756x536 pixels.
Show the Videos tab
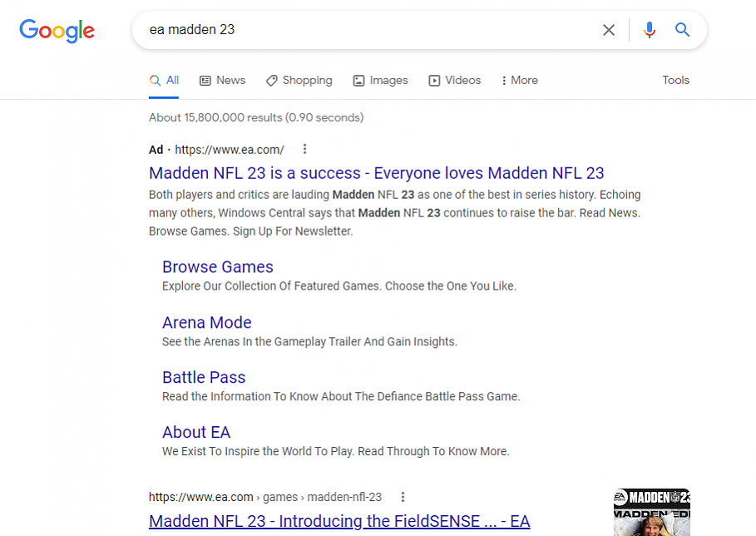click(x=455, y=81)
